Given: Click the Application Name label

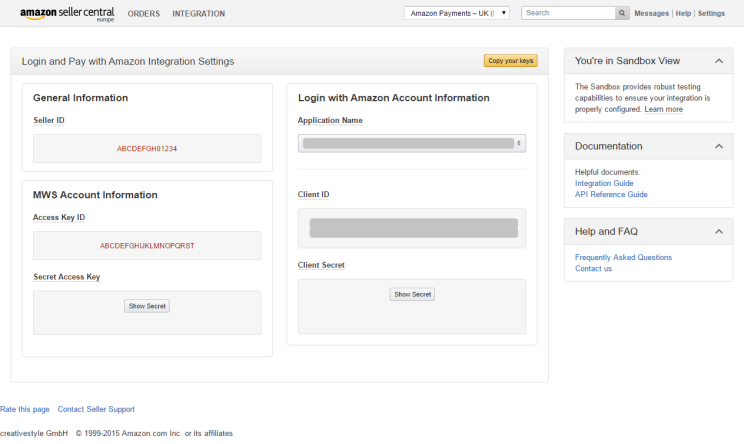Looking at the screenshot, I should click(330, 120).
